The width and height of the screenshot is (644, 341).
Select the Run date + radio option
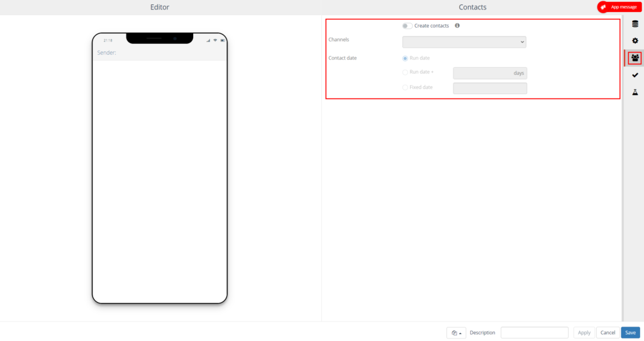pos(405,72)
